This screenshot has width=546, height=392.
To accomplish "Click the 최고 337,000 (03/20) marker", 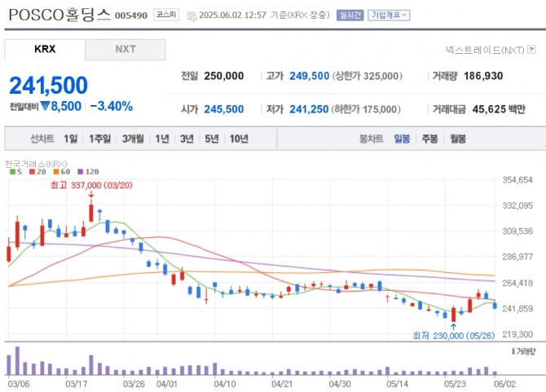I will click(x=91, y=185).
